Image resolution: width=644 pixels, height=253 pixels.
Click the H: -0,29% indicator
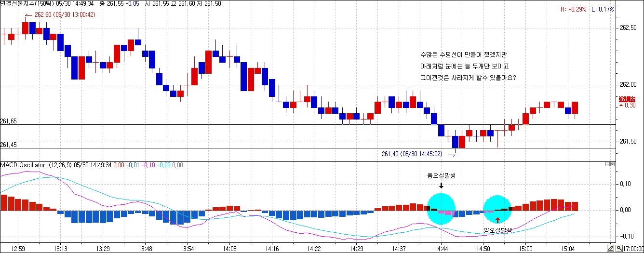573,9
